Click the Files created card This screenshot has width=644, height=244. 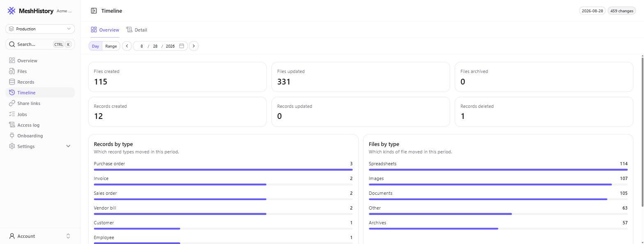coord(177,77)
